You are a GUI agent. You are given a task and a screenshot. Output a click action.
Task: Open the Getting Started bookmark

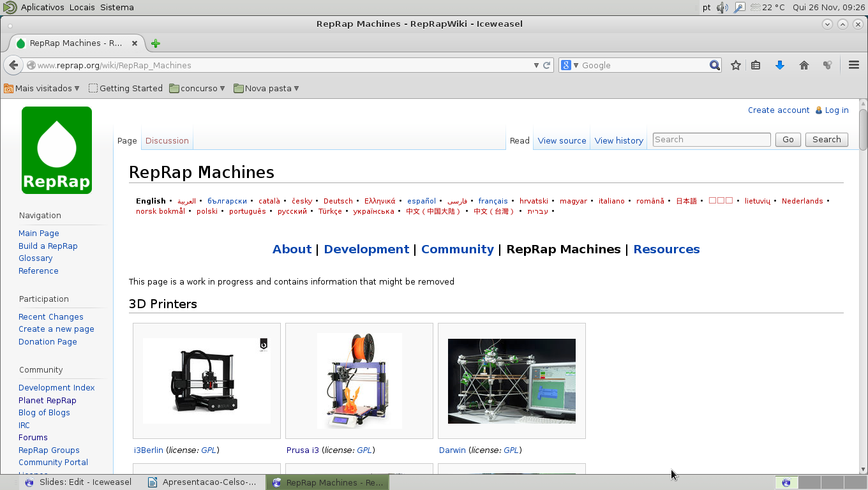click(x=126, y=88)
